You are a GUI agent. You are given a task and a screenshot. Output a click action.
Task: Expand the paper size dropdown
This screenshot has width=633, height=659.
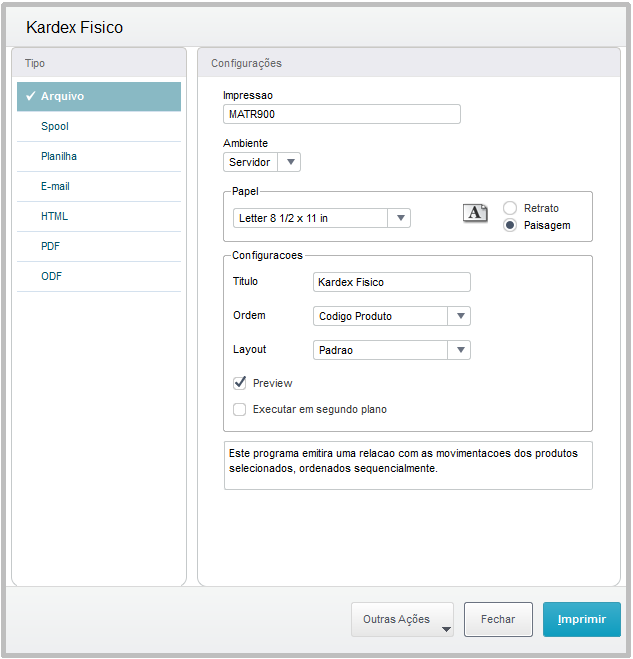(x=400, y=218)
